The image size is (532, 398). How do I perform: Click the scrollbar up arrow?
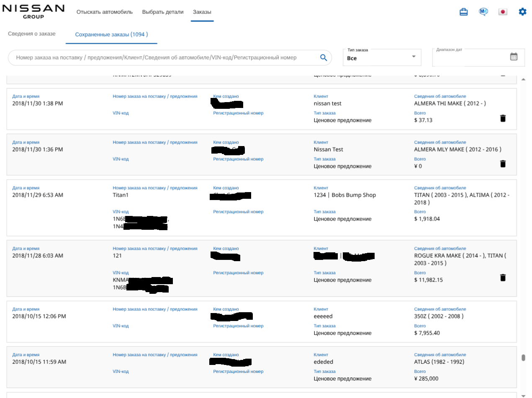point(523,80)
